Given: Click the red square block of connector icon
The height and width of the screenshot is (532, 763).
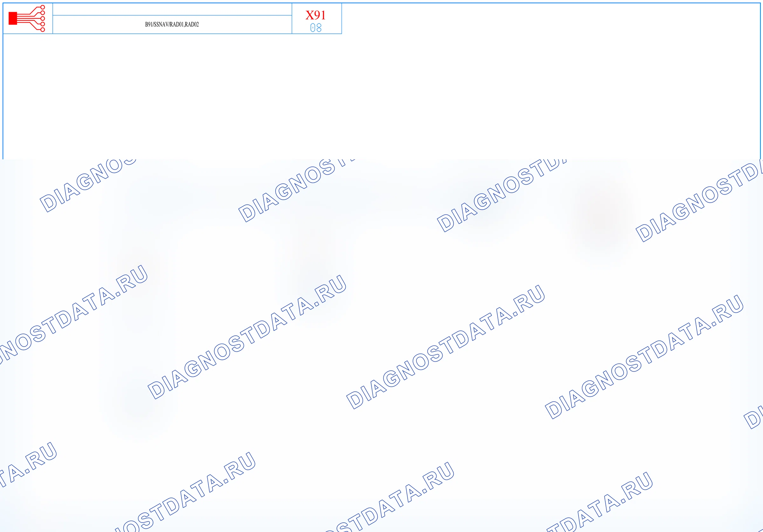Looking at the screenshot, I should [13, 18].
